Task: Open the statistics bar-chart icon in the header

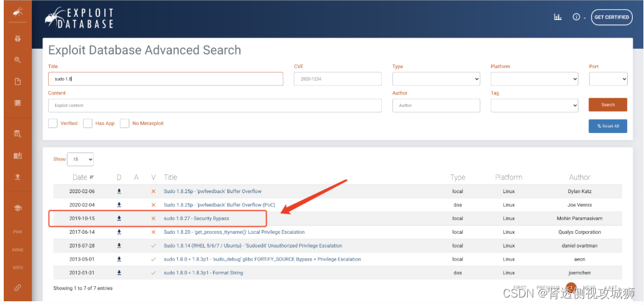Action: (557, 17)
